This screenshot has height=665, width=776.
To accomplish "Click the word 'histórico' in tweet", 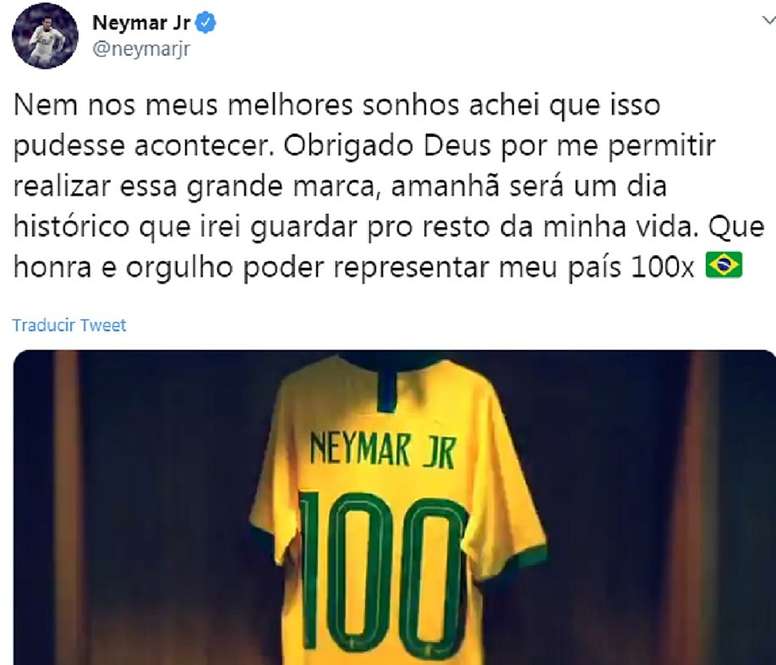I will (x=72, y=227).
